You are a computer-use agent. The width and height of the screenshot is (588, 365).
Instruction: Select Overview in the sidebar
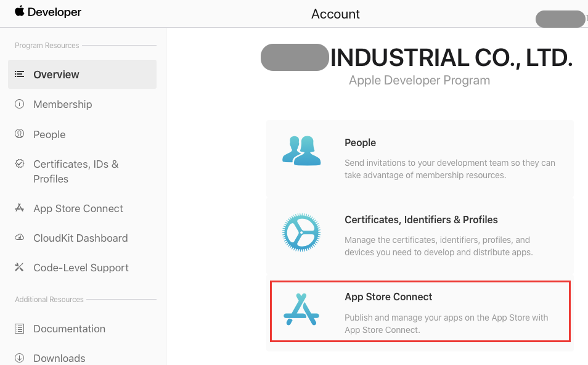click(82, 74)
